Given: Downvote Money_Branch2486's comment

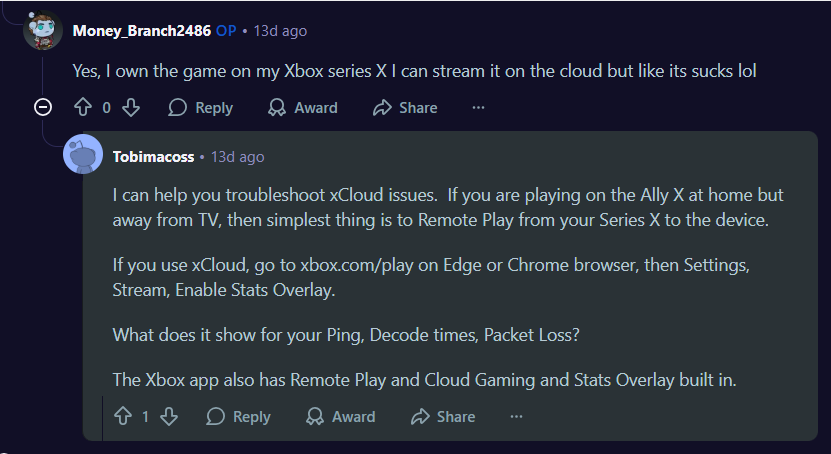Looking at the screenshot, I should coord(131,107).
